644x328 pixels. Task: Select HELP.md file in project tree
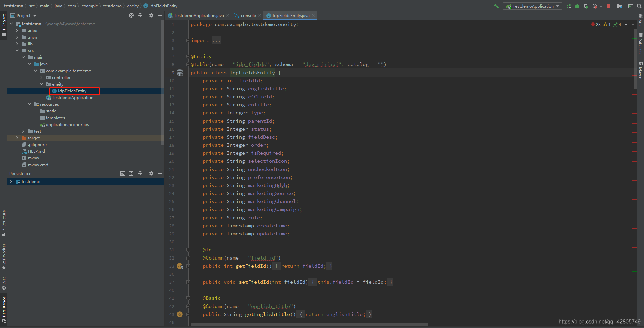click(36, 151)
